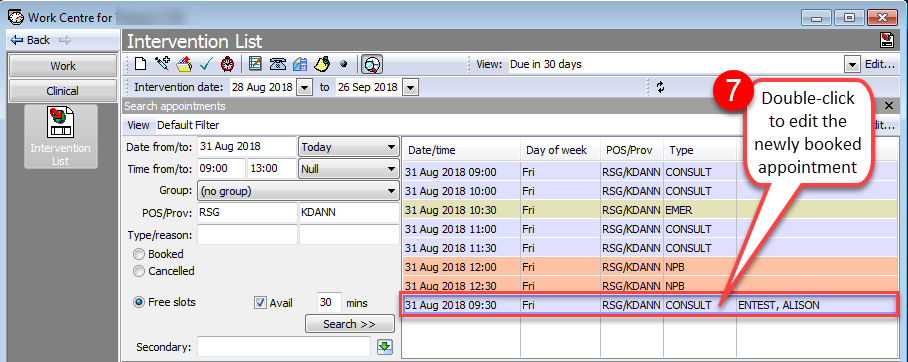Sort by Day of week column header
This screenshot has height=362, width=908.
(x=560, y=150)
